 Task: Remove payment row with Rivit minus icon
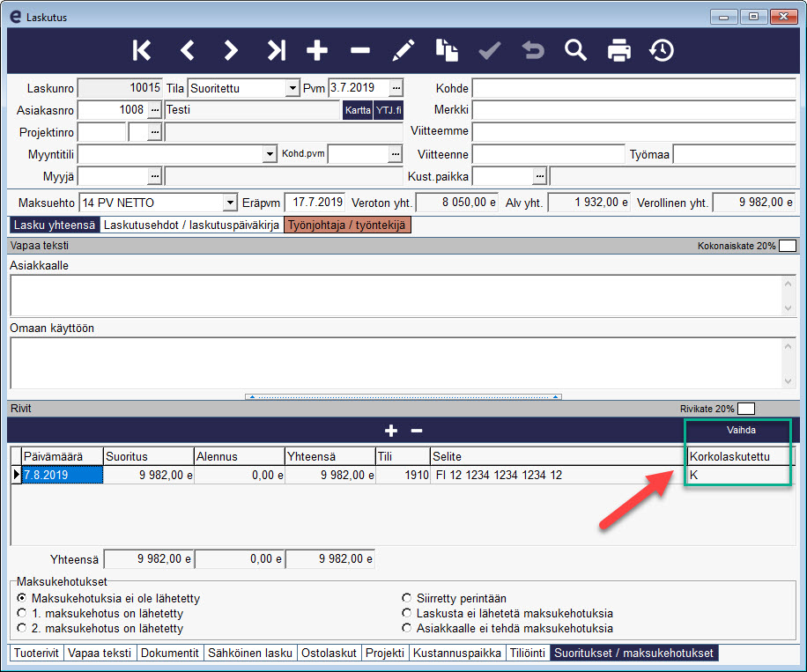click(417, 430)
